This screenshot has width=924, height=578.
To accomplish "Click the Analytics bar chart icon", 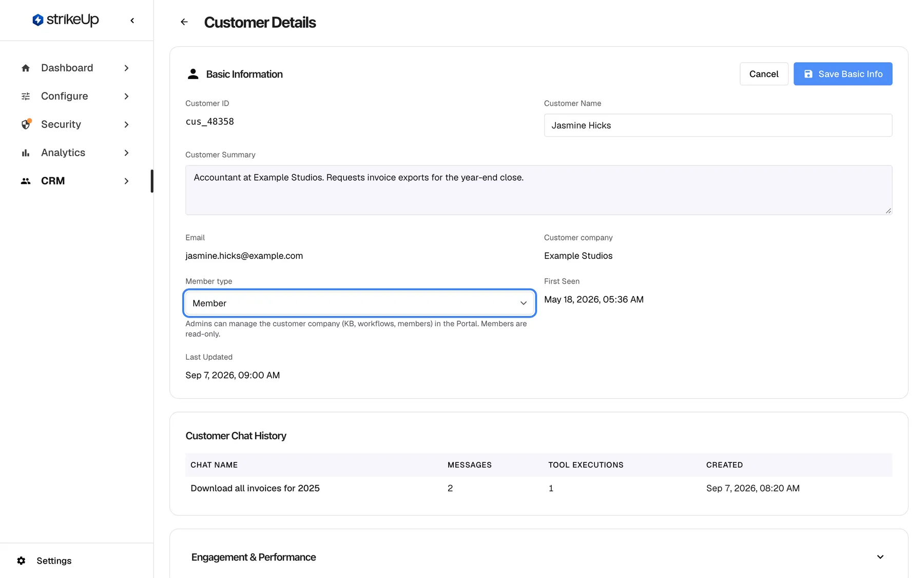I will click(x=26, y=153).
